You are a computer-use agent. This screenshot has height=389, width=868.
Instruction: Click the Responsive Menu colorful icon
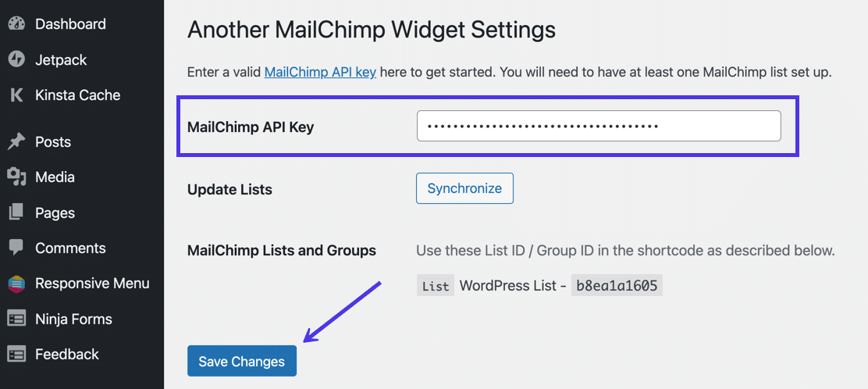pos(16,284)
